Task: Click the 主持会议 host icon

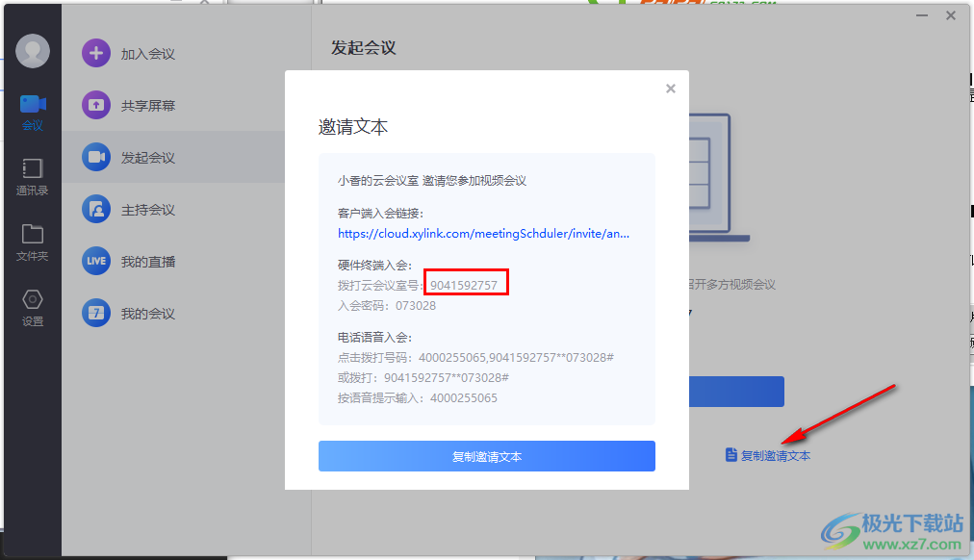Action: pyautogui.click(x=96, y=210)
